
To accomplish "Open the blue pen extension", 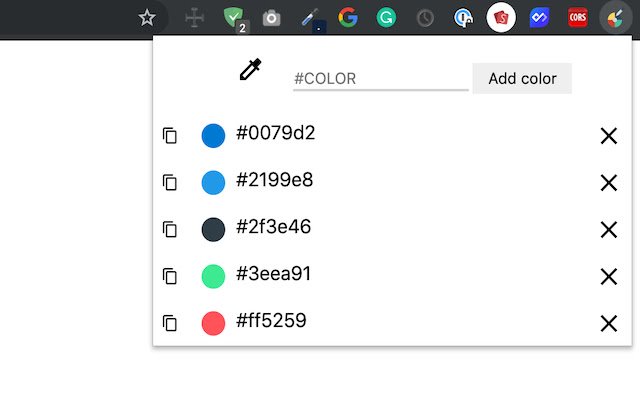I will coord(312,20).
